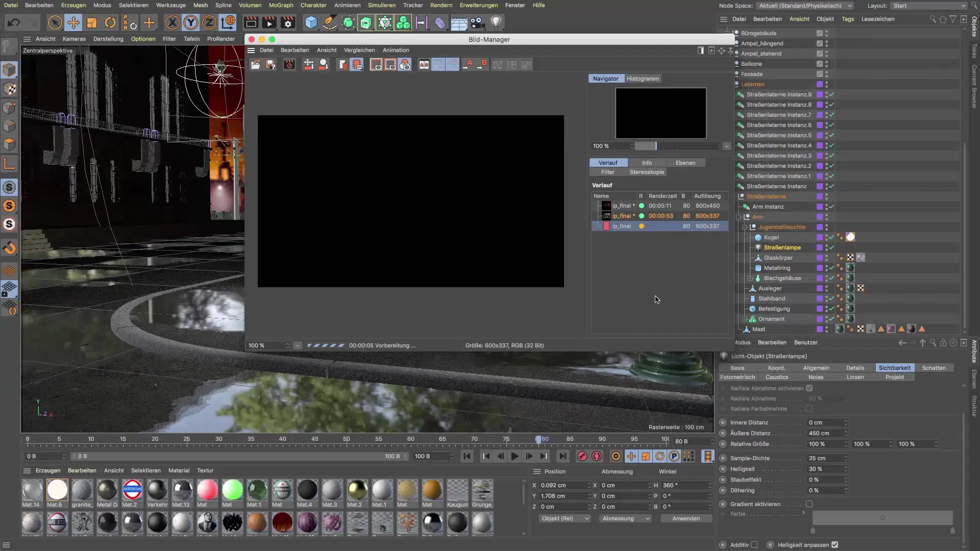Select the Spline Pen tool icon

click(330, 22)
